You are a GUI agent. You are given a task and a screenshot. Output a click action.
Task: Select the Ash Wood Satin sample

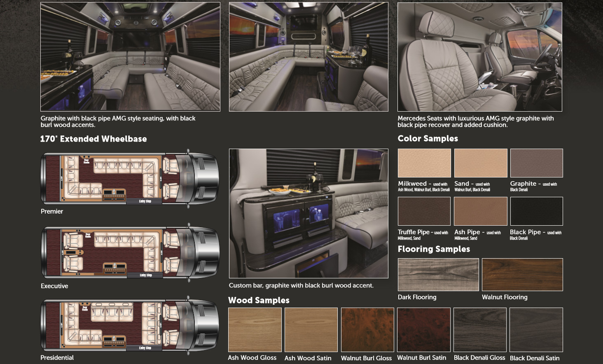click(x=311, y=329)
